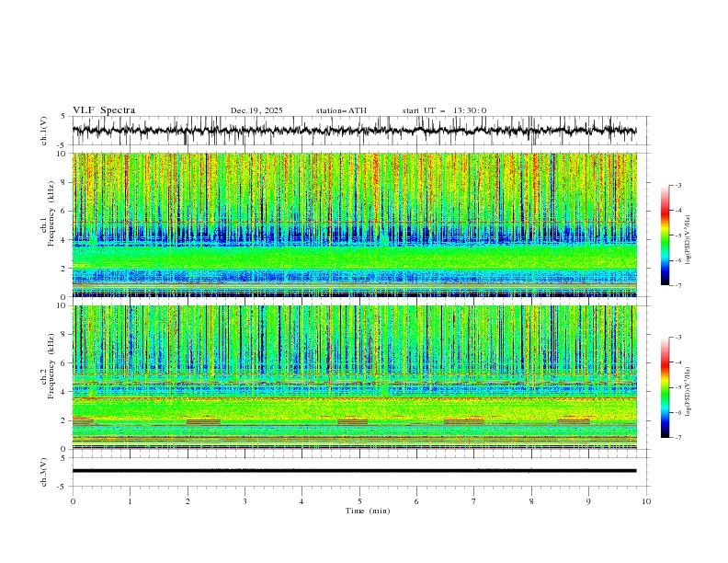Select the 0 minute tick on time axis
This screenshot has height=563, width=728.
(x=73, y=501)
